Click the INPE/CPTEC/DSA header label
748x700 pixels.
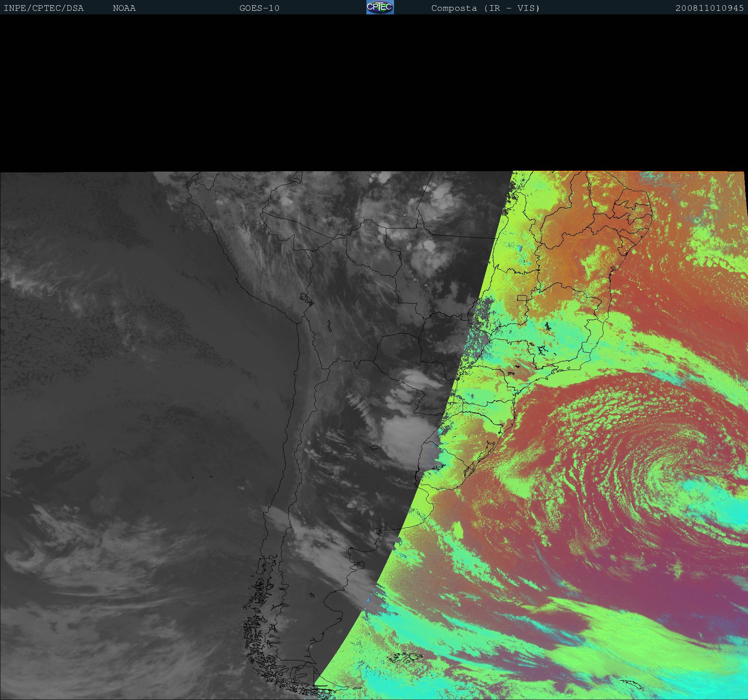click(x=44, y=8)
